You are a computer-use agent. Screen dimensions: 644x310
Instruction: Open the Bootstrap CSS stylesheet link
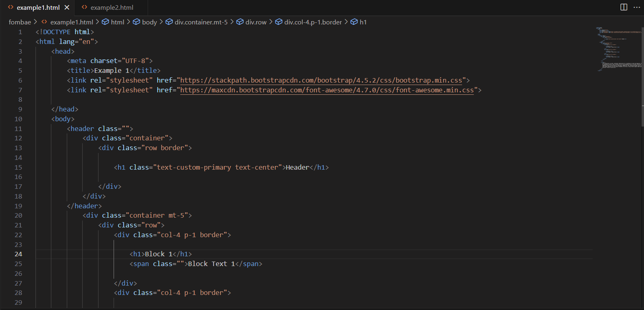click(x=321, y=80)
